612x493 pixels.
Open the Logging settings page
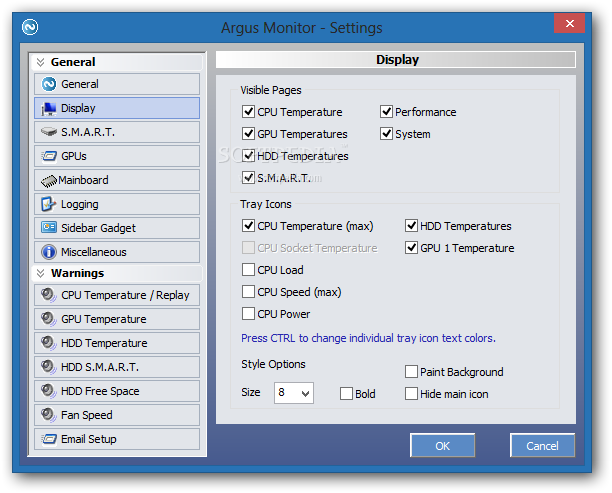pyautogui.click(x=117, y=204)
